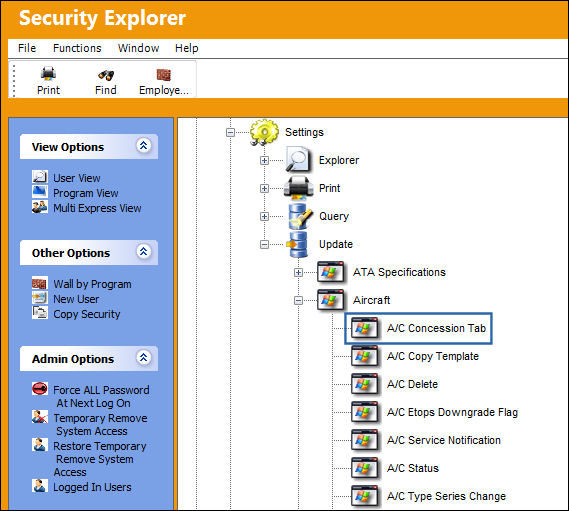Click the Logged In Users icon
This screenshot has width=569, height=511.
(40, 486)
